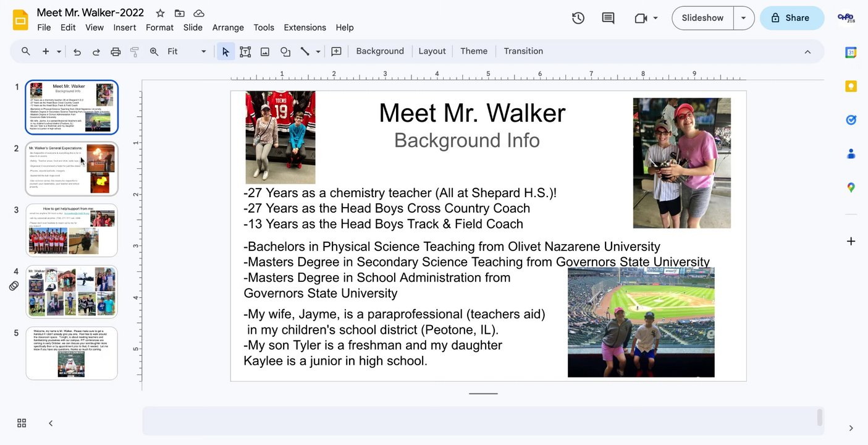Switch to grid view of slides

[x=22, y=423]
